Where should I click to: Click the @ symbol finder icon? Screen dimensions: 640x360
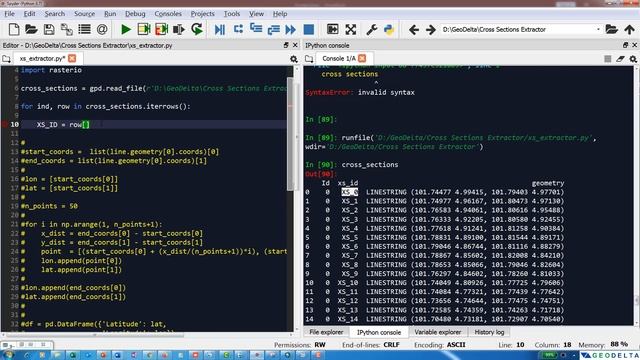(102, 29)
